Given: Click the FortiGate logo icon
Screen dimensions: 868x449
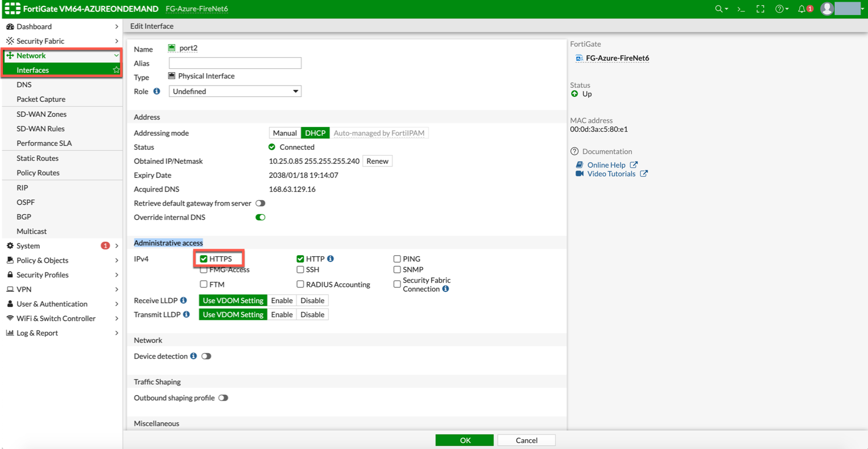Looking at the screenshot, I should (x=12, y=9).
